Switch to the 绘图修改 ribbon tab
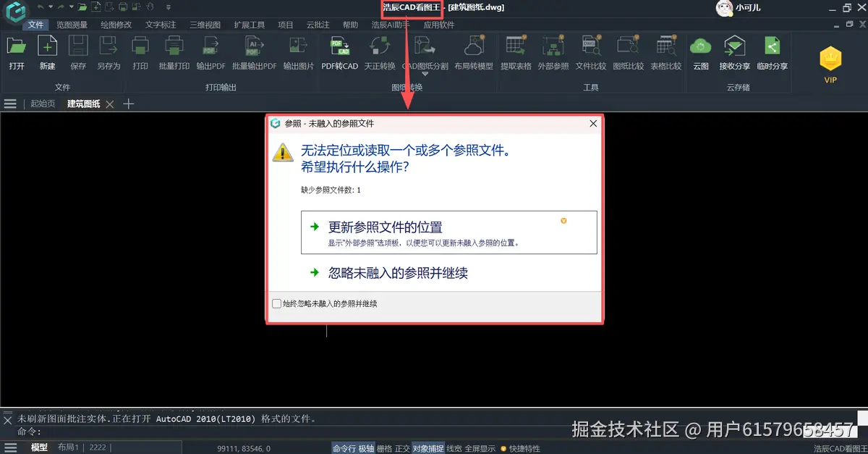 (x=116, y=25)
